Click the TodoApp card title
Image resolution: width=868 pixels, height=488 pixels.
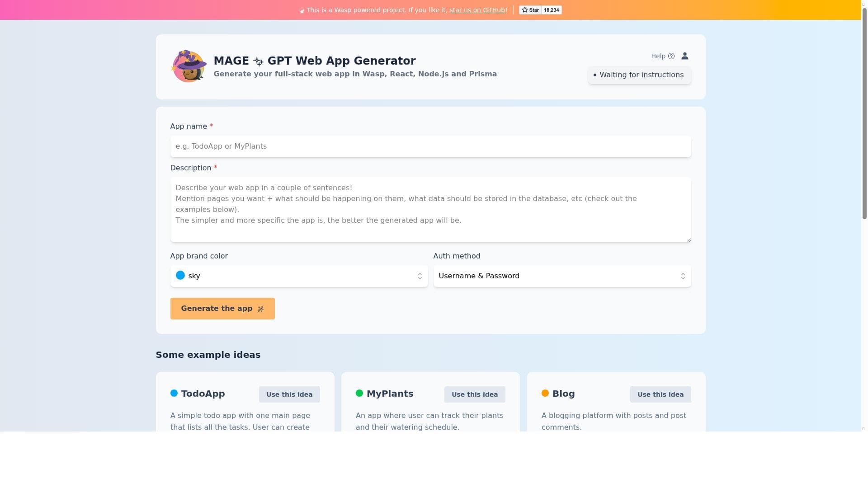pyautogui.click(x=203, y=394)
